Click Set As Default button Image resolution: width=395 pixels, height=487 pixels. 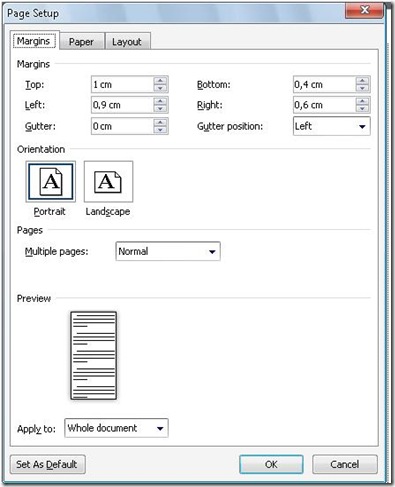[x=48, y=464]
